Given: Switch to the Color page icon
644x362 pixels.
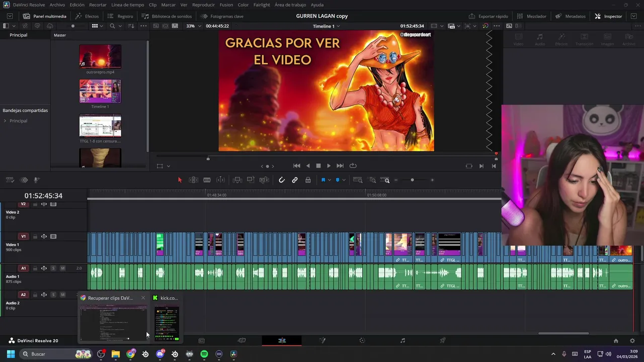Looking at the screenshot, I should (x=362, y=340).
